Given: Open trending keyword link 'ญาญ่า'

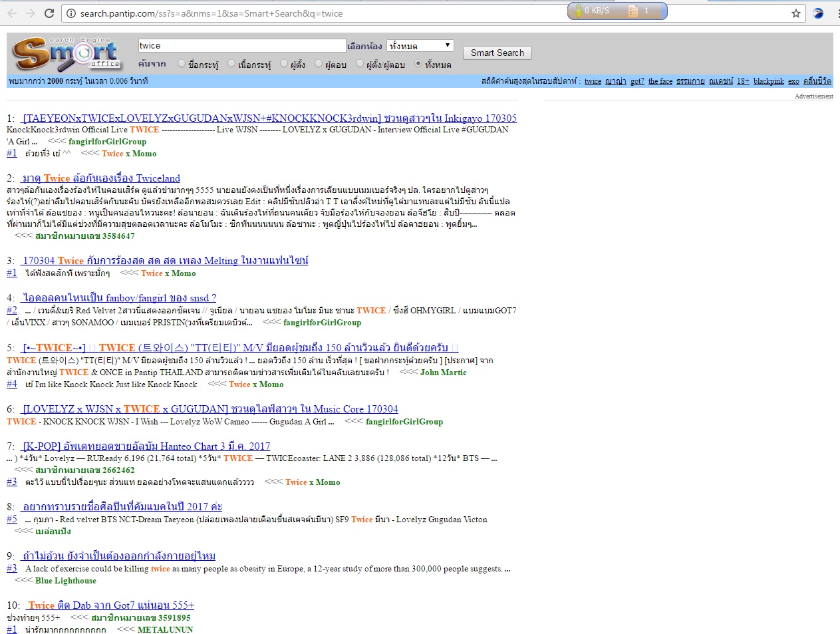Looking at the screenshot, I should (616, 81).
